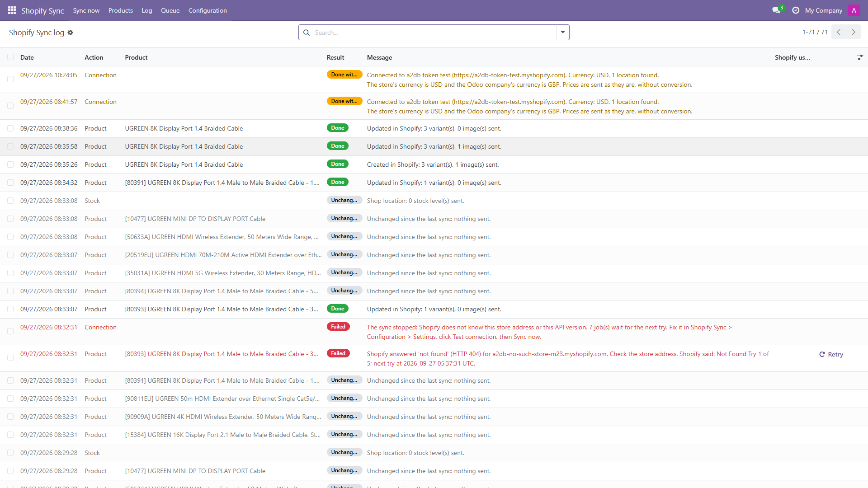Screen dimensions: 868x488
Task: Open the apps grid menu
Action: tap(12, 10)
